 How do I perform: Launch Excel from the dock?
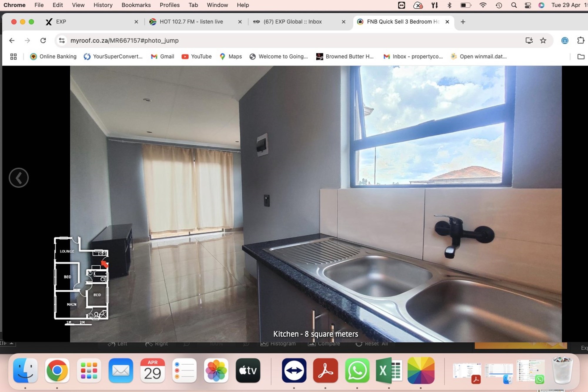[x=389, y=371]
